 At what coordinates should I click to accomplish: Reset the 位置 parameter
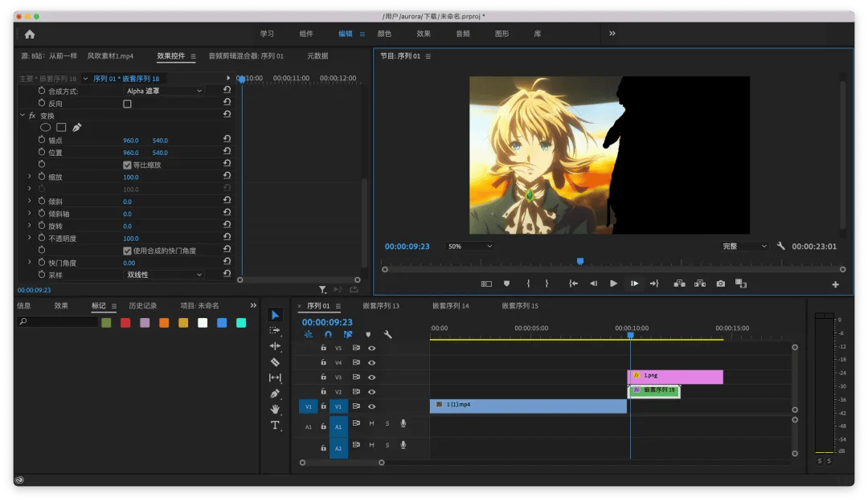click(227, 151)
